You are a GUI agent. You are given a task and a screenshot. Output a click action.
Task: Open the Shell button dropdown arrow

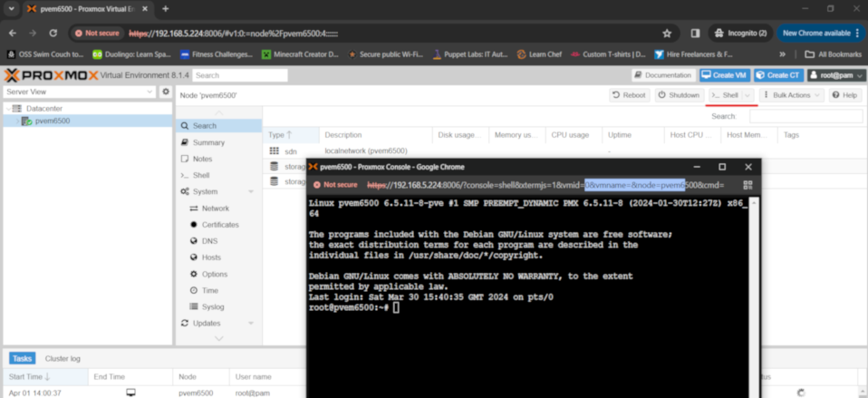748,95
